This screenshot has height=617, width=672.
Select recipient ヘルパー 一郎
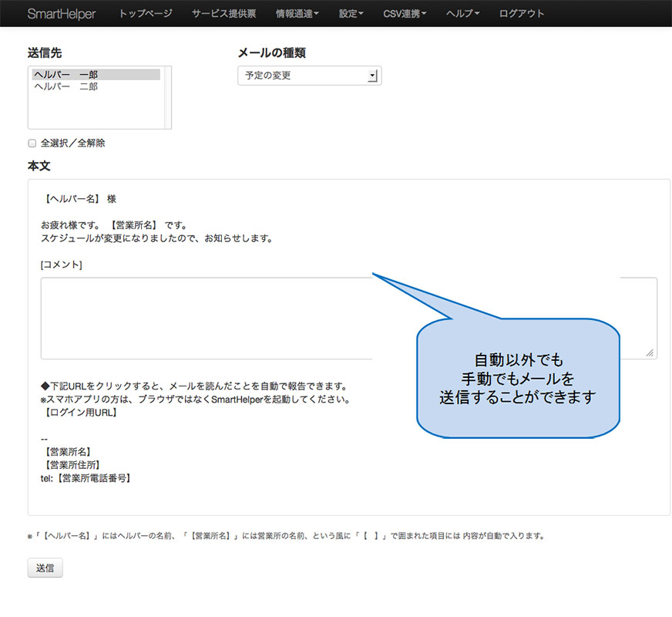pyautogui.click(x=96, y=75)
